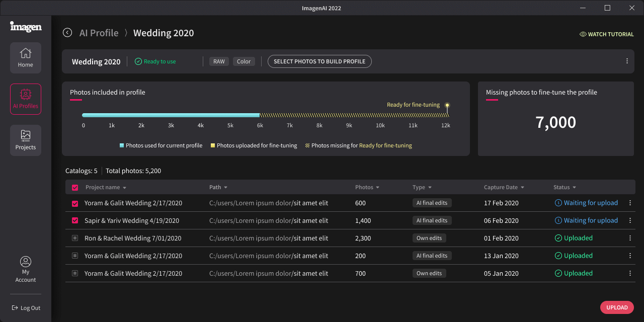Screen dimensions: 644x322
Task: Toggle the select-all checkbox in the table header
Action: tap(75, 188)
